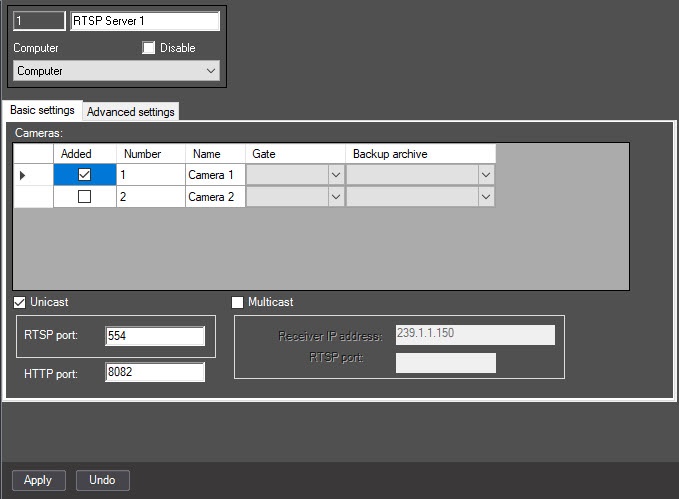Expand the Gate dropdown for Camera 2
Viewport: 679px width, 499px height.
tap(336, 197)
